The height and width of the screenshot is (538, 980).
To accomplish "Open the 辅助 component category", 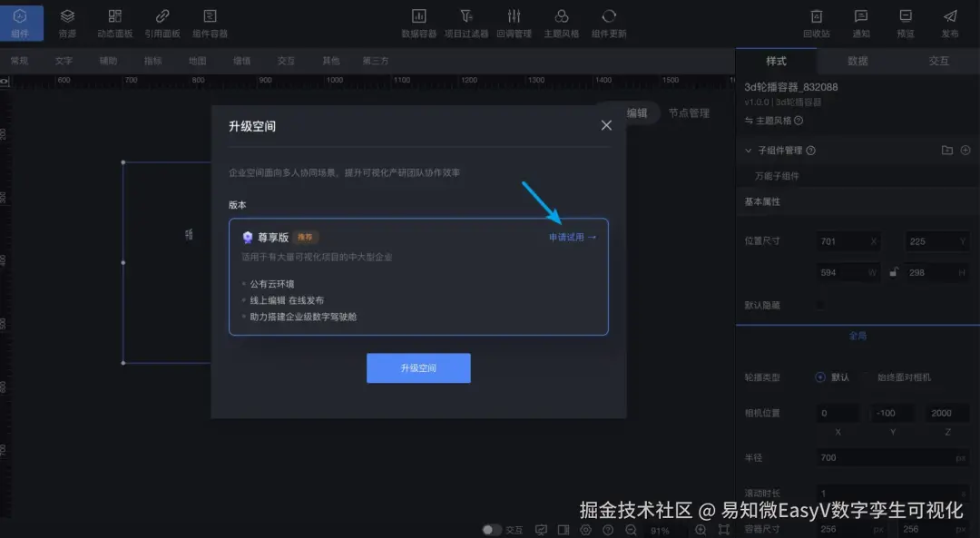I will coord(108,61).
